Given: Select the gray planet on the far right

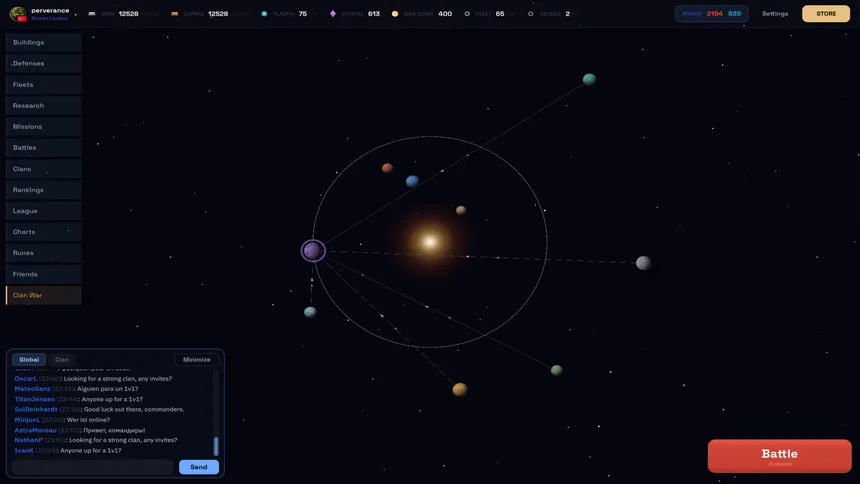Looking at the screenshot, I should (x=643, y=263).
